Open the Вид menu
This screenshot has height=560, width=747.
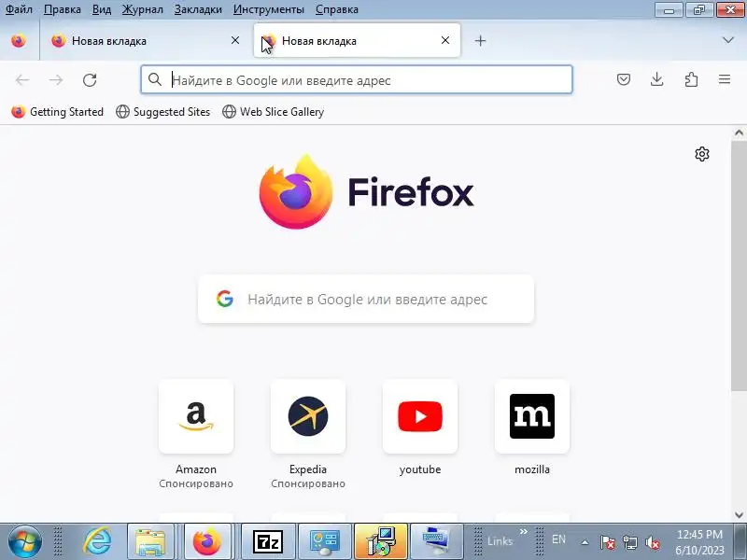tap(102, 9)
